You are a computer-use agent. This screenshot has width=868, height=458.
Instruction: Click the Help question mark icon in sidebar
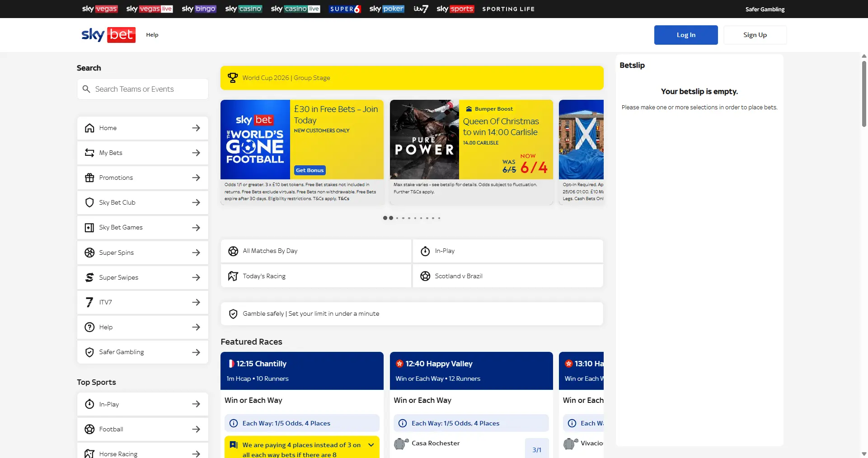89,327
